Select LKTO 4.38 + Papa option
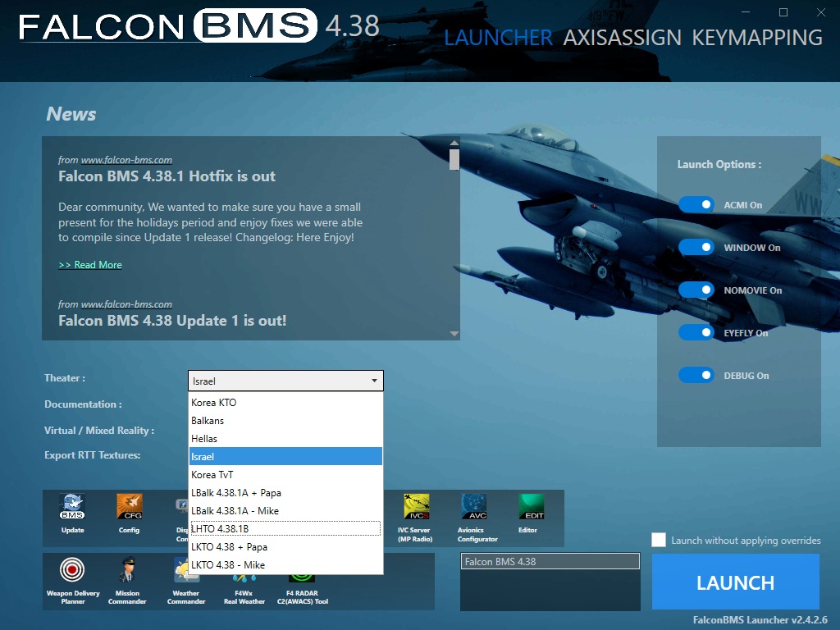 pyautogui.click(x=285, y=546)
